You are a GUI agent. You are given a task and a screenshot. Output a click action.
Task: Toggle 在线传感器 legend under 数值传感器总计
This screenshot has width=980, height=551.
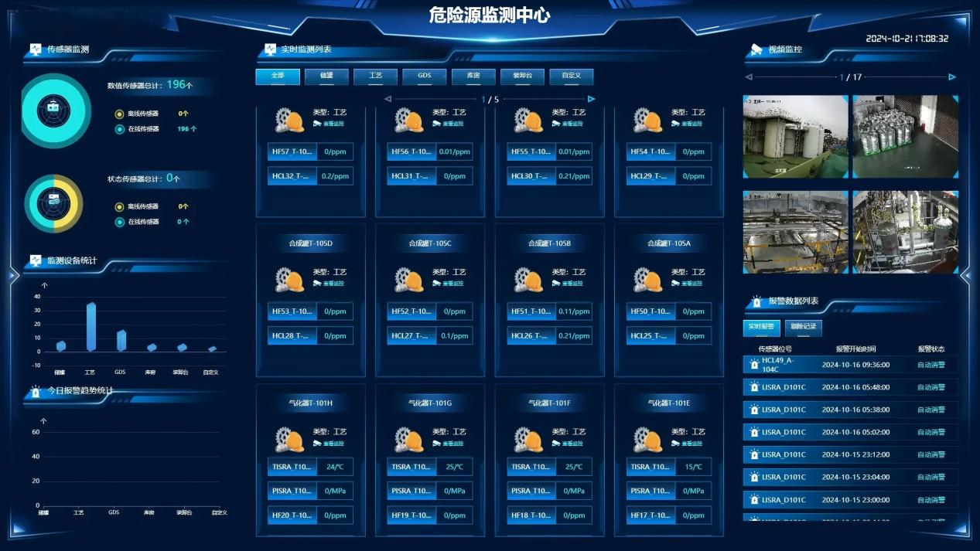119,129
